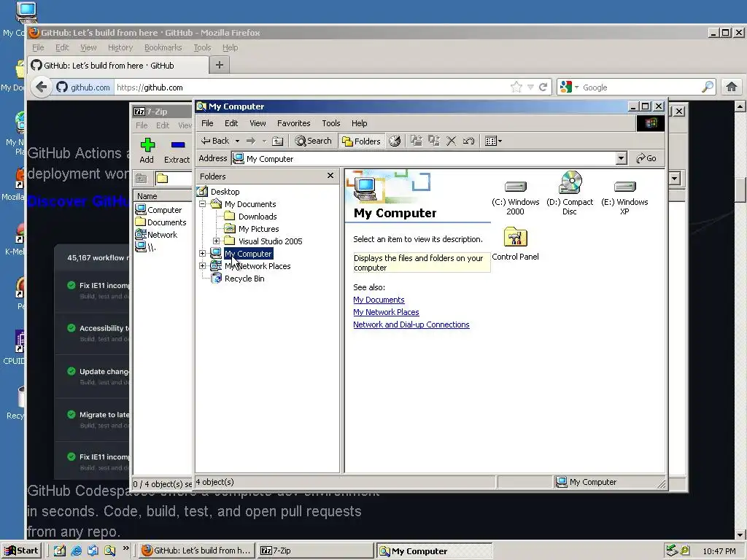Image resolution: width=747 pixels, height=560 pixels.
Task: Click the Undo toolbar icon
Action: [x=468, y=141]
